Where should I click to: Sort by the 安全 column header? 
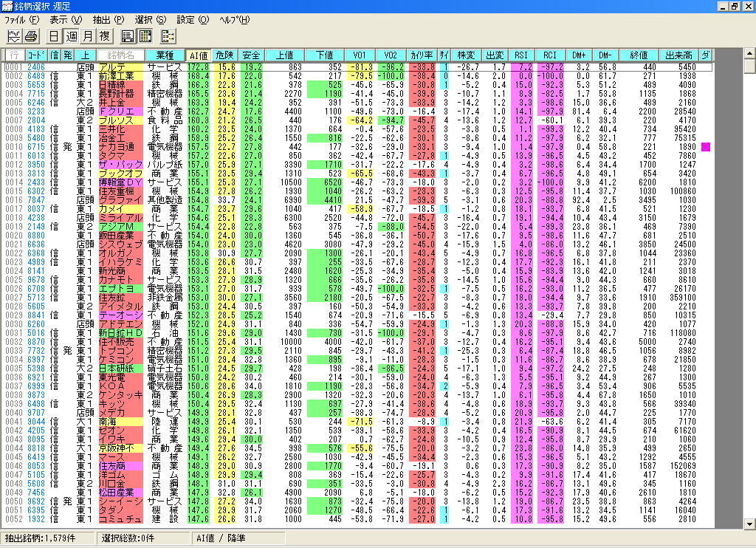point(251,55)
